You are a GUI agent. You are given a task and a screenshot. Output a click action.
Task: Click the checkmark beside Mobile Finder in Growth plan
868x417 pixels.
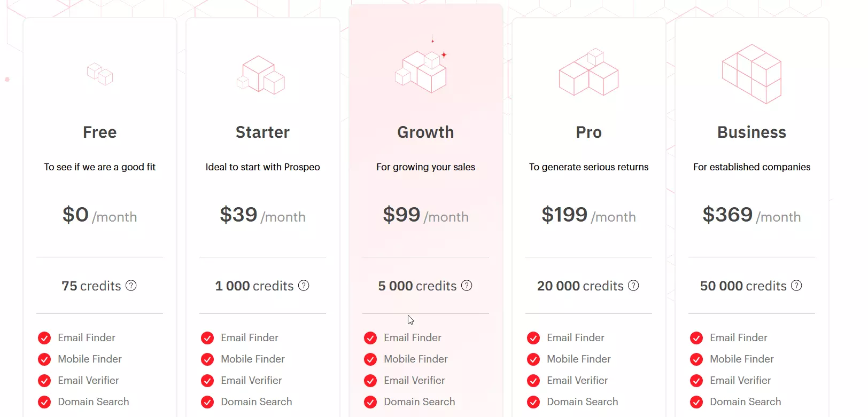click(x=370, y=359)
